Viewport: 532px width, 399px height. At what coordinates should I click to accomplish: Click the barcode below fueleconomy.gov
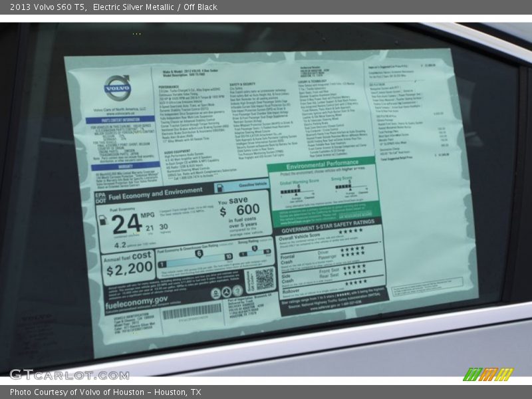tap(192, 311)
